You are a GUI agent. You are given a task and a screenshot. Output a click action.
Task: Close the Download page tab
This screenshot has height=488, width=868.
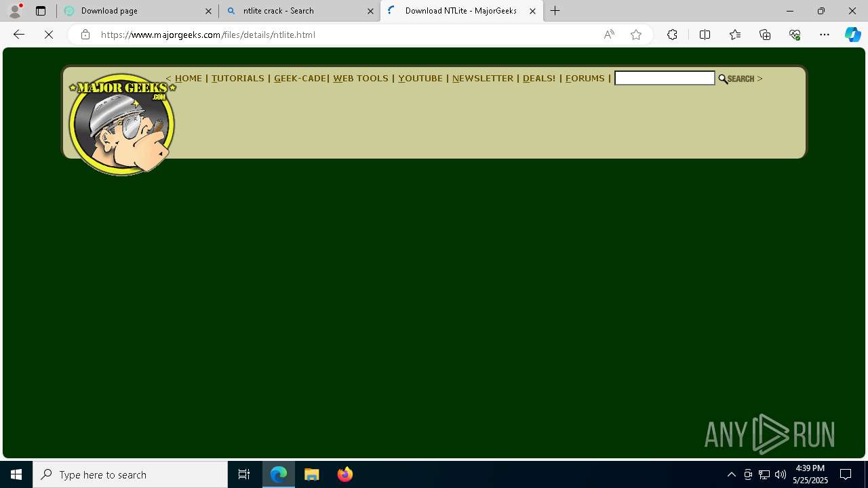[209, 11]
